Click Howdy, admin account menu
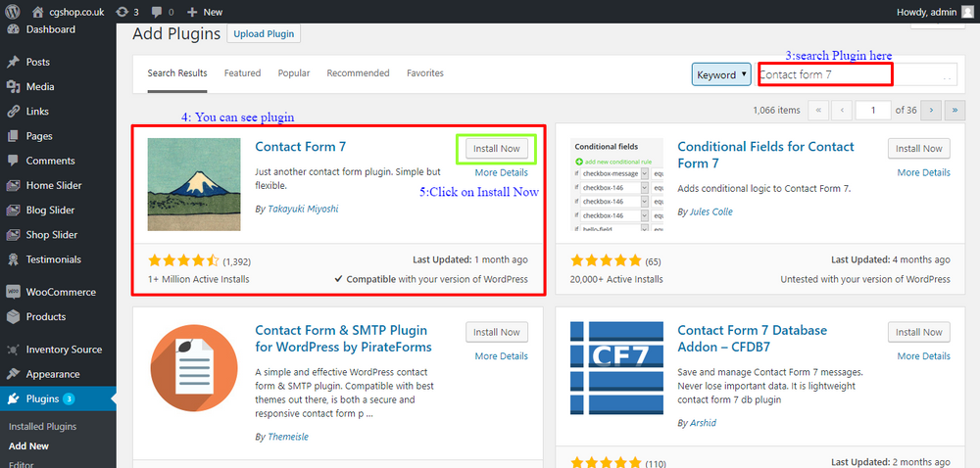The width and height of the screenshot is (980, 468). [x=935, y=11]
